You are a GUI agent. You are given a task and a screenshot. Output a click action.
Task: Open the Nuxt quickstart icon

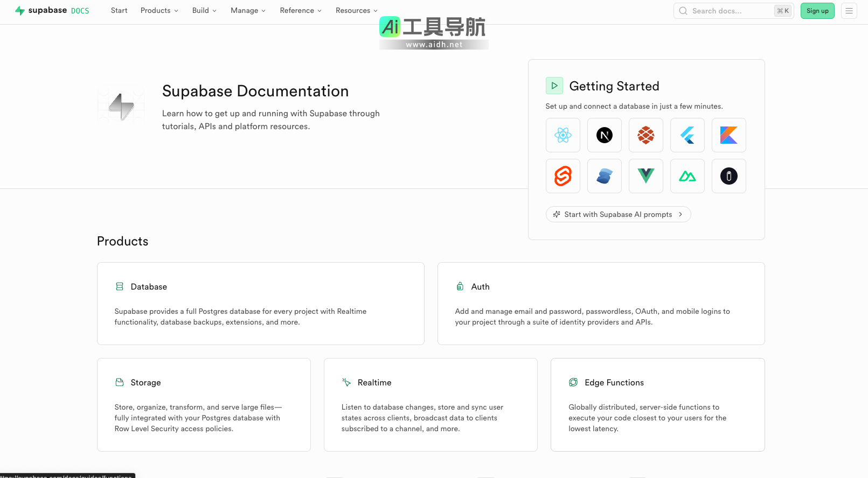coord(687,176)
